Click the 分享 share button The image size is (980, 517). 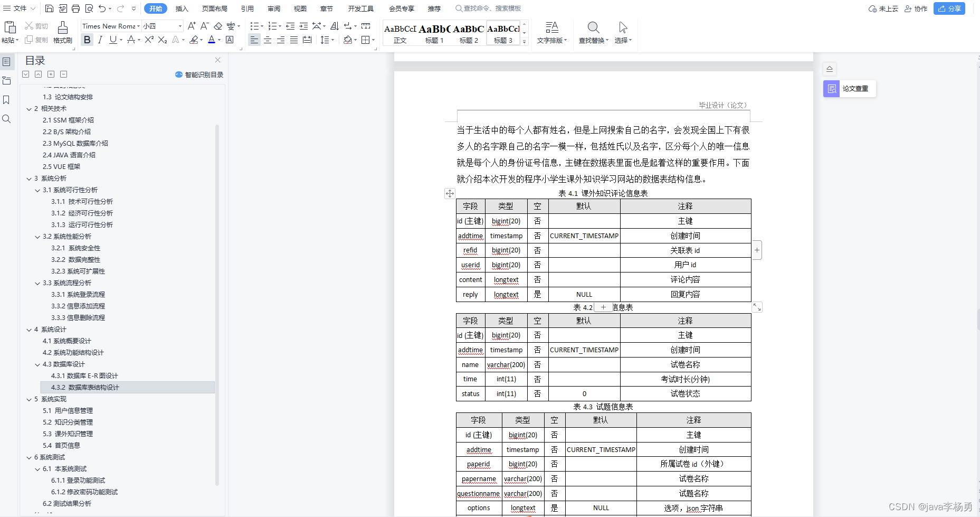[949, 8]
